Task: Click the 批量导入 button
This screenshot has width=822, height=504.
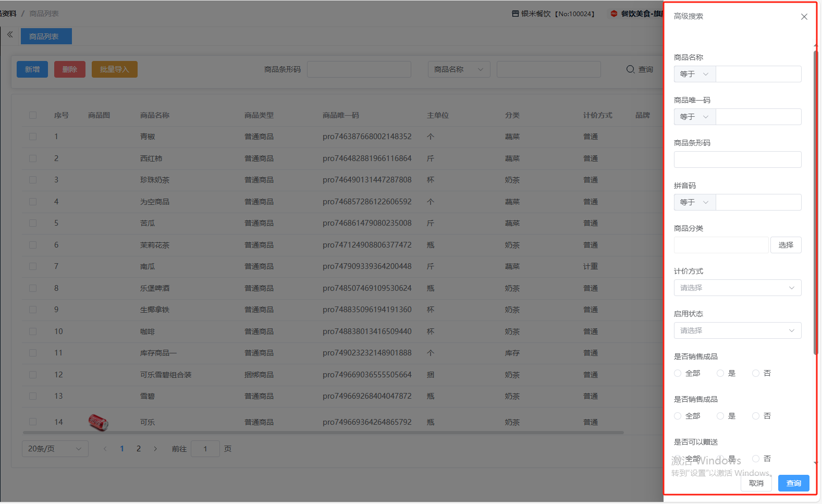Action: tap(114, 69)
